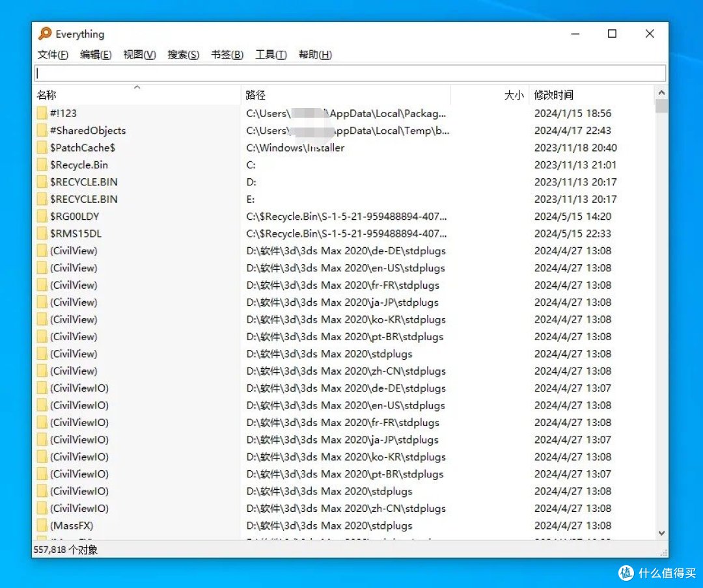Select (CivilView) in the pt-BR stdplugs path
This screenshot has width=703, height=588.
[x=74, y=336]
